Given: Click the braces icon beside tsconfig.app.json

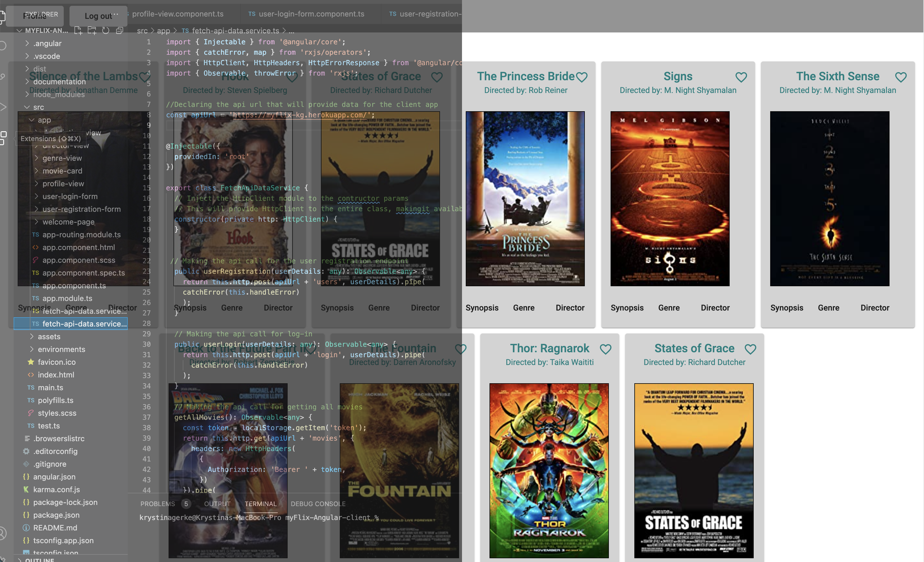Looking at the screenshot, I should click(26, 541).
